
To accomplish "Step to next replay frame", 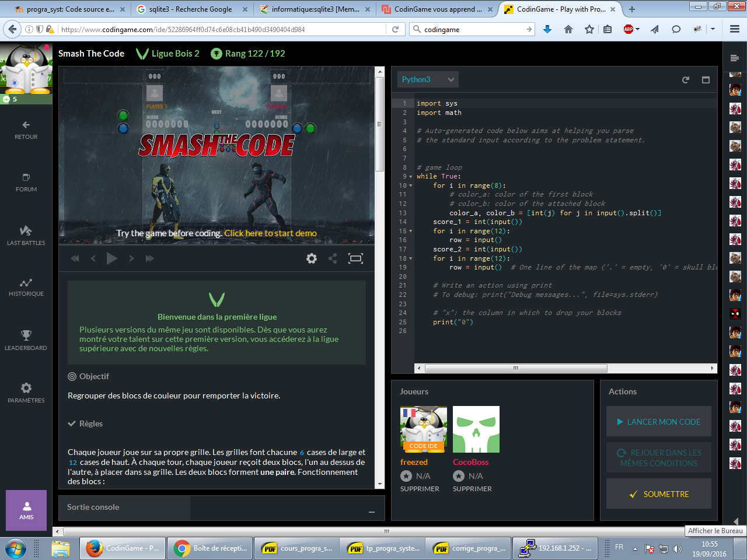I will pyautogui.click(x=131, y=258).
